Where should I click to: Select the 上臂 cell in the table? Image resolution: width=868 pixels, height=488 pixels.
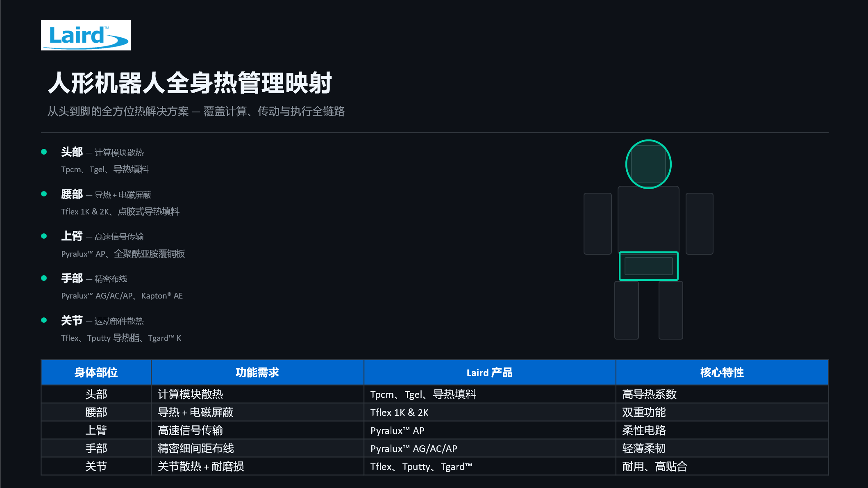coord(96,430)
